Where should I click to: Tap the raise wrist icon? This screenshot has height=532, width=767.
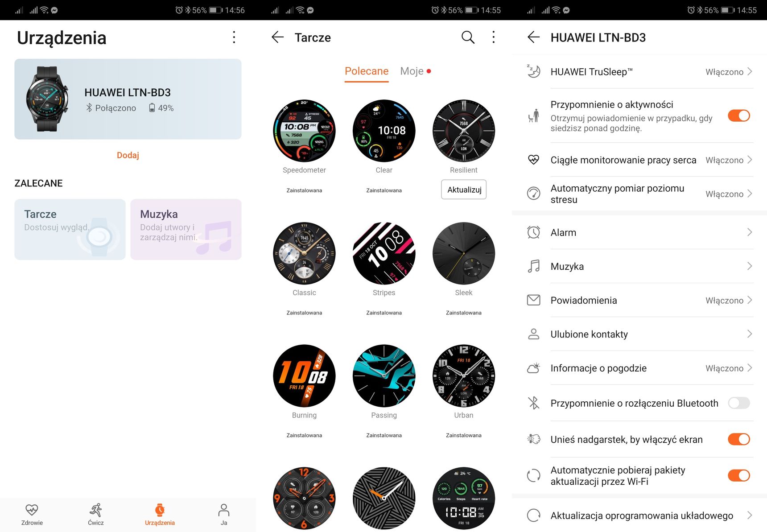pyautogui.click(x=533, y=439)
